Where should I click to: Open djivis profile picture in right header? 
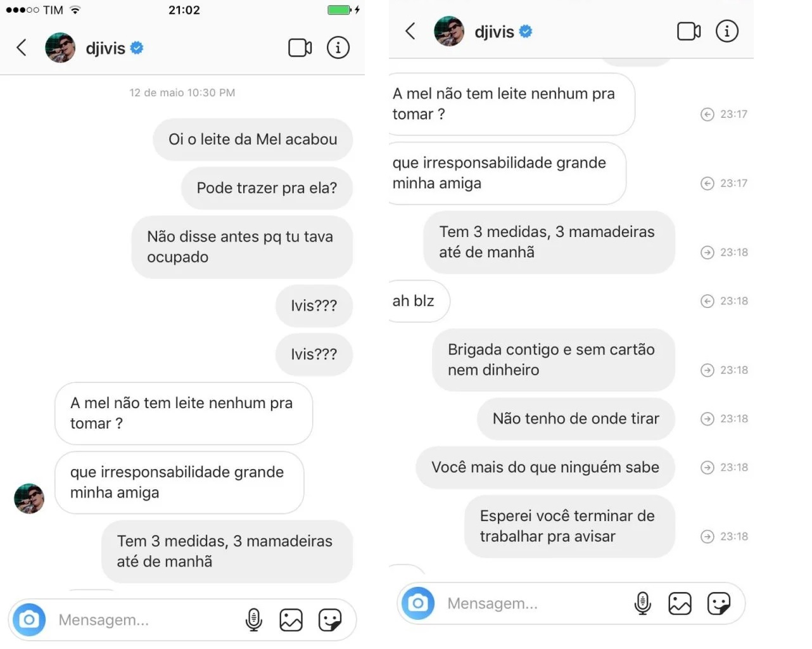point(449,31)
